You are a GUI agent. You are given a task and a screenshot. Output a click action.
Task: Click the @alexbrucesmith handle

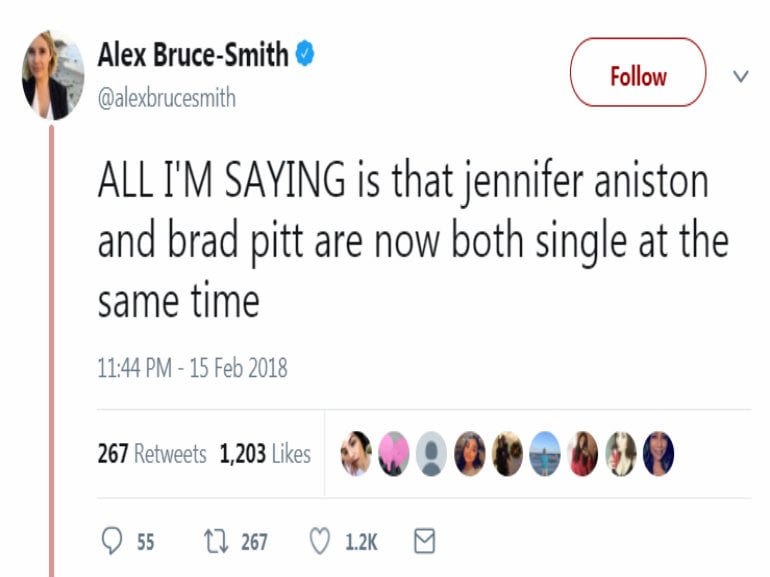pos(166,99)
